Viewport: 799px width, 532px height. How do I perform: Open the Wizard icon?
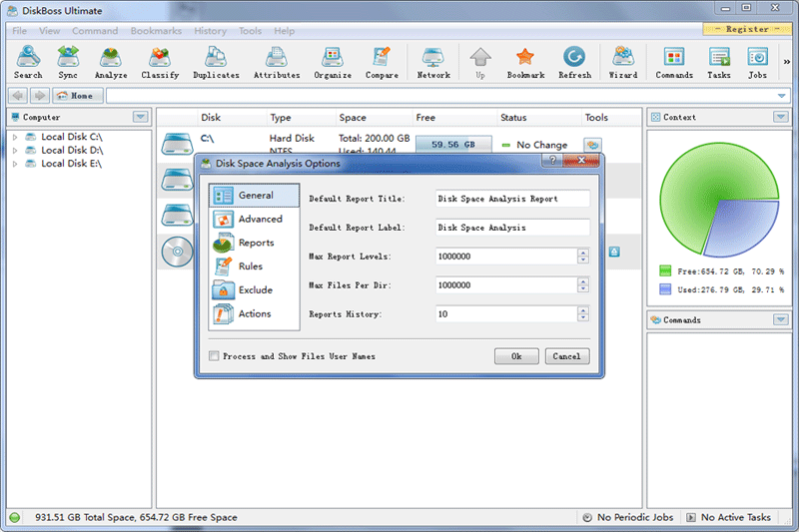[623, 62]
